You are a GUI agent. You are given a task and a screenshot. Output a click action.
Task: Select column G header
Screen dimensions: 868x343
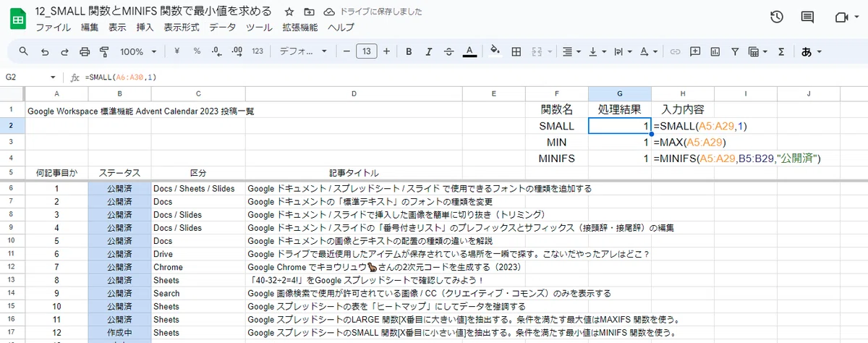pos(620,94)
